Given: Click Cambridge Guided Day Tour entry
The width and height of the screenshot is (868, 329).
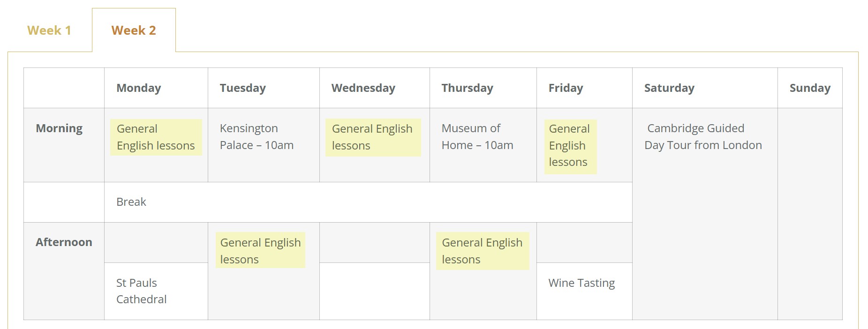Looking at the screenshot, I should click(x=703, y=137).
